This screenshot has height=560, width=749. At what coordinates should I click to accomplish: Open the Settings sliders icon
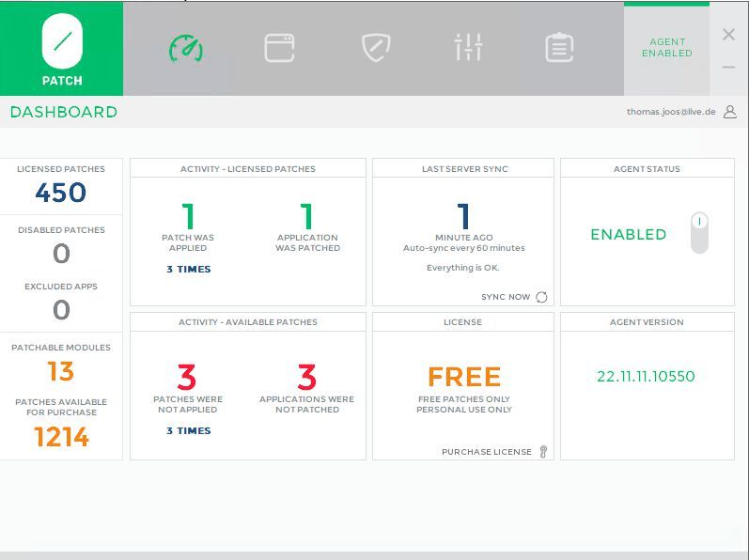468,47
